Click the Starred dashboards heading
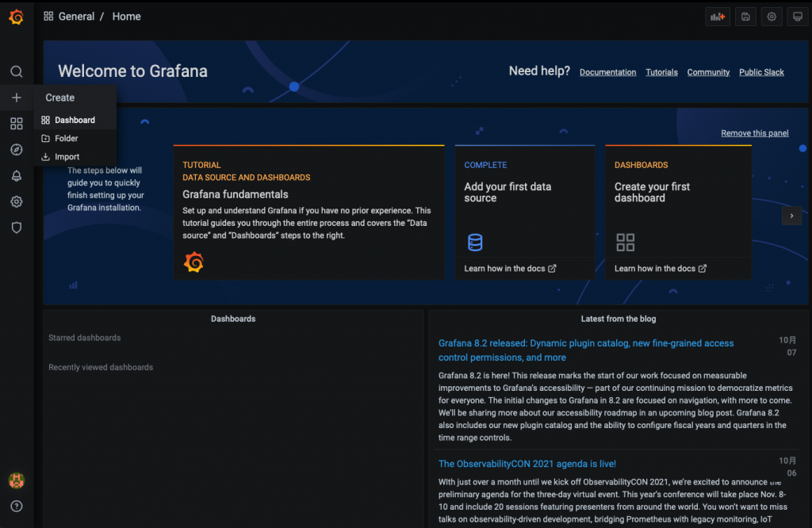812x528 pixels. 84,338
